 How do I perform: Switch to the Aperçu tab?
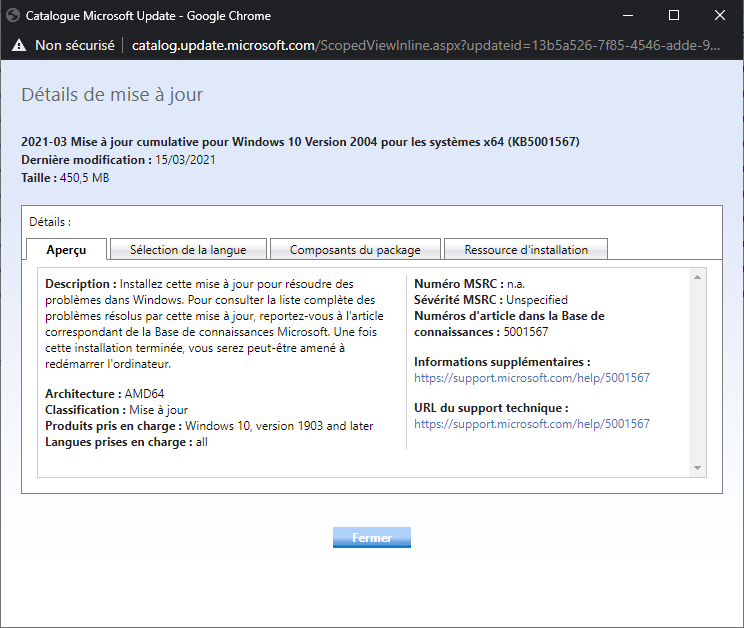(x=66, y=249)
